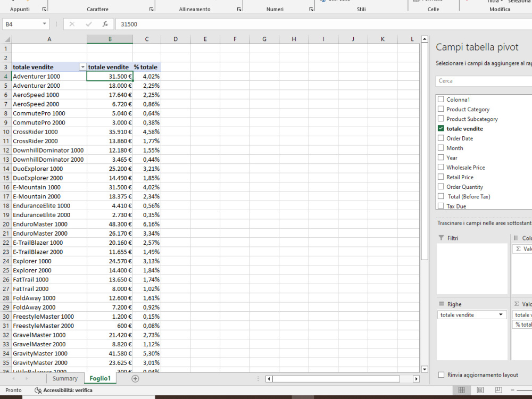Add a new sheet with plus button
Screen dimensions: 532x399
click(x=135, y=379)
